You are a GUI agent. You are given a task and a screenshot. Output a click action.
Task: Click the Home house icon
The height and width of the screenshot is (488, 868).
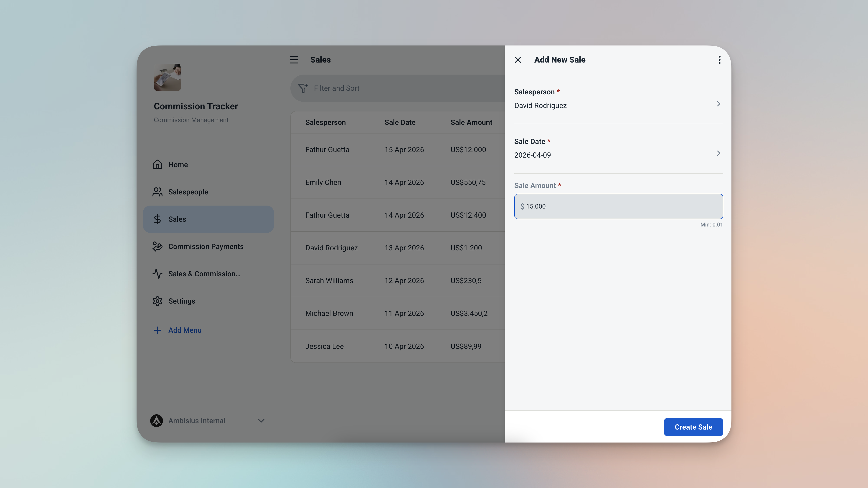click(x=157, y=165)
